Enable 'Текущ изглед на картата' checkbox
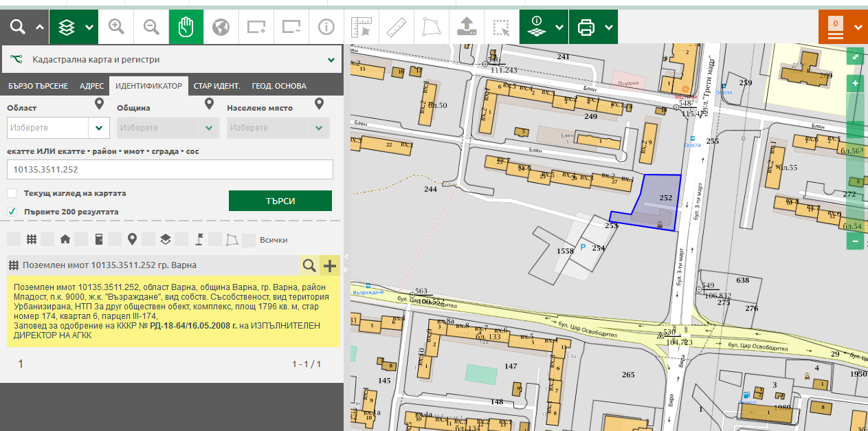 click(x=12, y=193)
